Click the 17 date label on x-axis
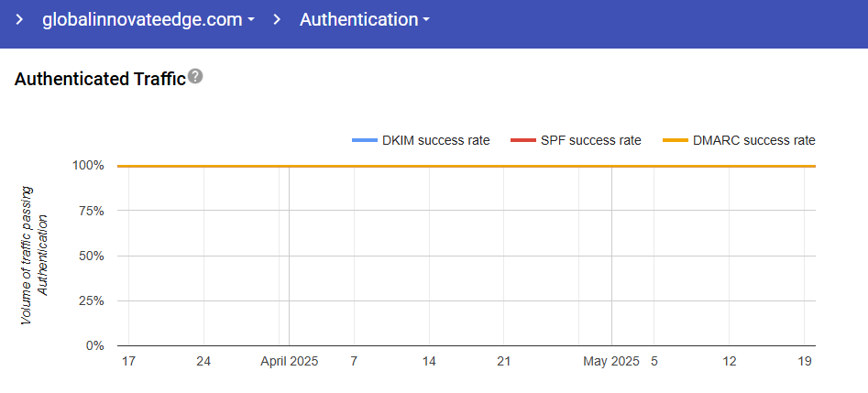The height and width of the screenshot is (393, 868). 128,362
